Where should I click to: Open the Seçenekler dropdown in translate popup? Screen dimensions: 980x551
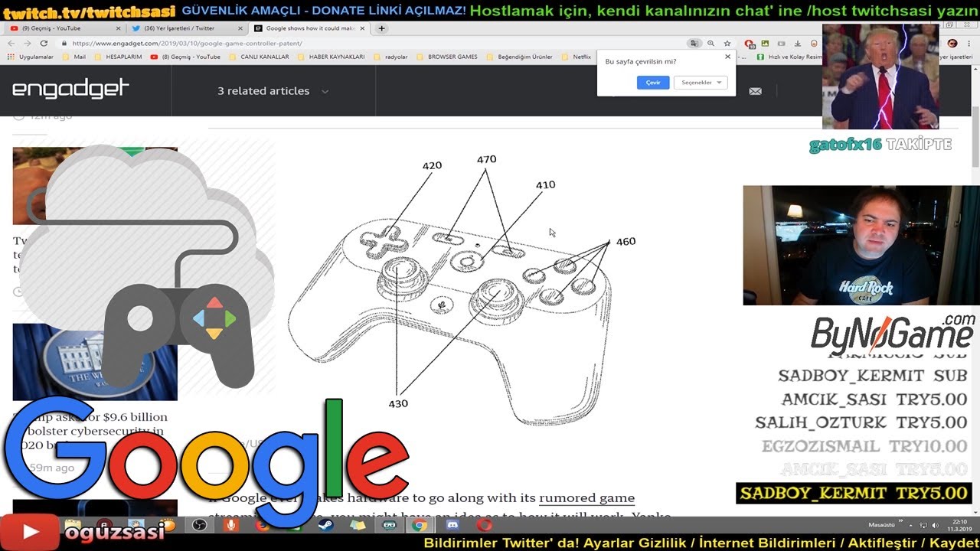[700, 83]
